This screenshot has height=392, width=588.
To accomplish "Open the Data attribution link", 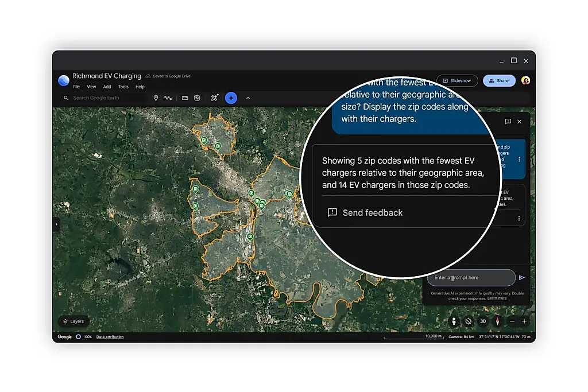I will (x=110, y=337).
